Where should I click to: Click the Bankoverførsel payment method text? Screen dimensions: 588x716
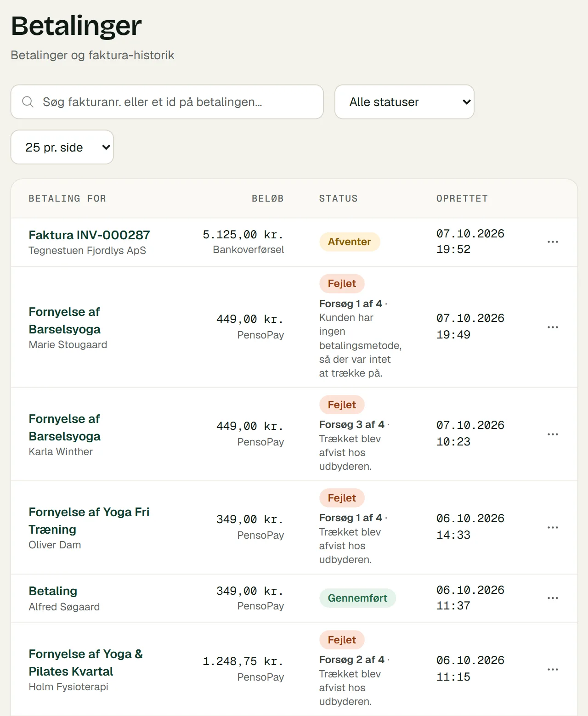(x=249, y=250)
